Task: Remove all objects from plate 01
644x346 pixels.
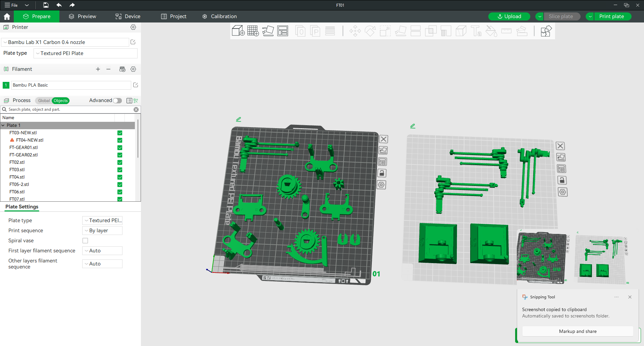Action: click(384, 139)
